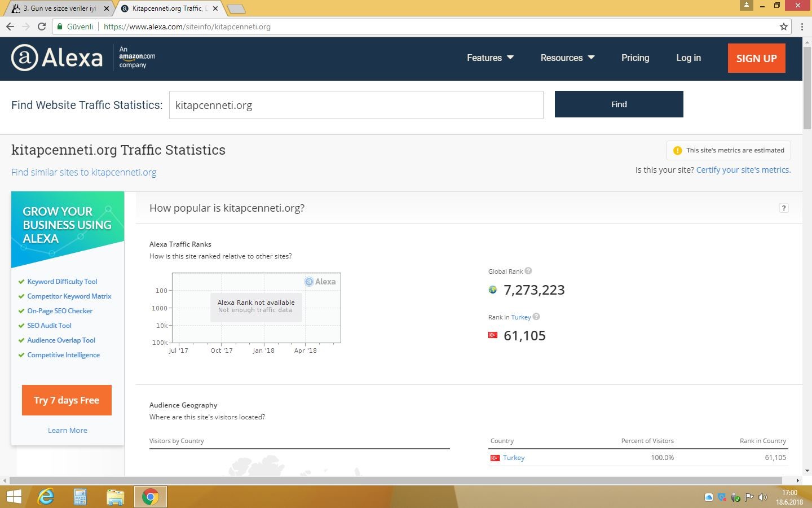Click the yellow estimated metrics warning icon
This screenshot has width=812, height=508.
pos(677,151)
